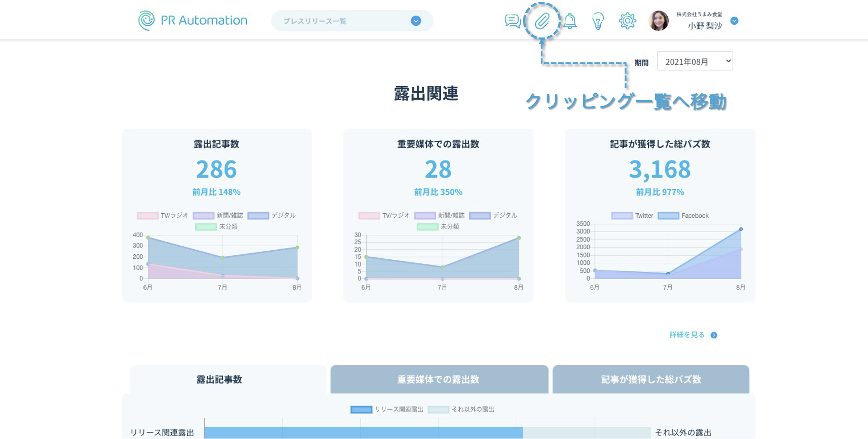Switch to 重要媒体での露出数 tab
This screenshot has height=439, width=868.
439,379
